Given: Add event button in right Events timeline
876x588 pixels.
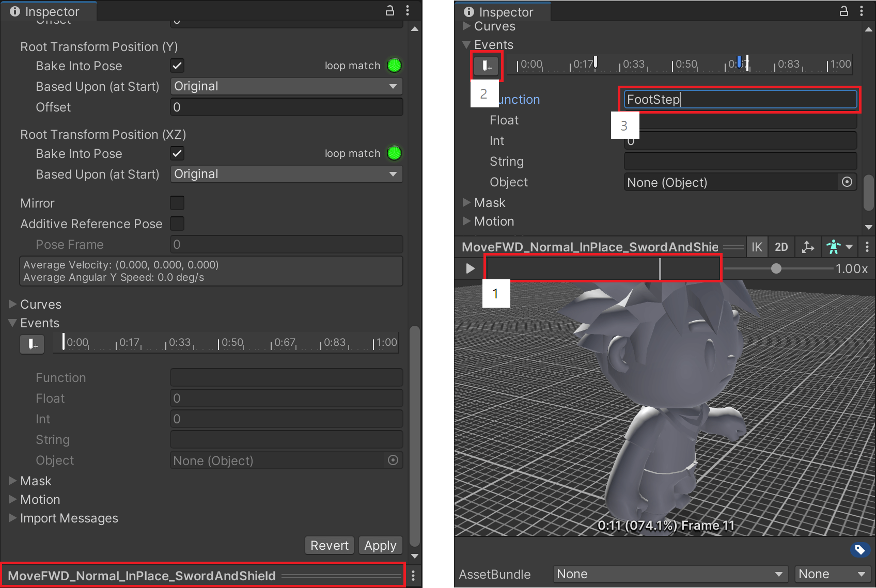Looking at the screenshot, I should (x=486, y=66).
